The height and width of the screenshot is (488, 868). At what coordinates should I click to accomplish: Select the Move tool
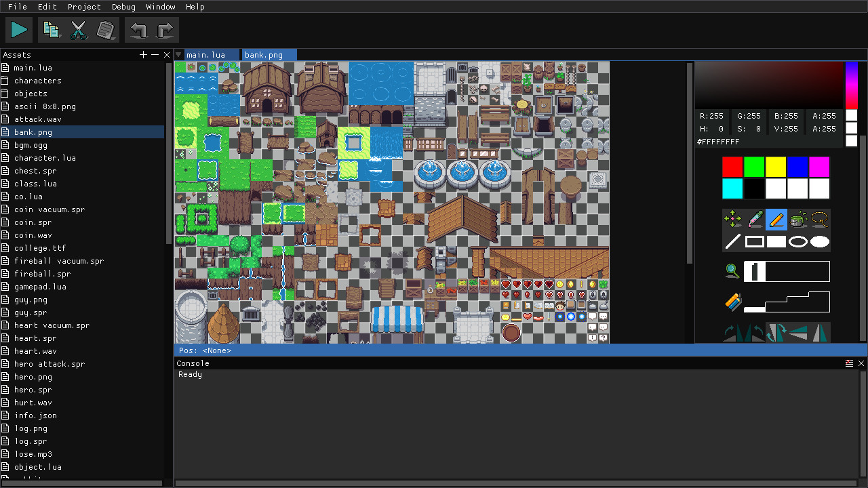point(732,219)
